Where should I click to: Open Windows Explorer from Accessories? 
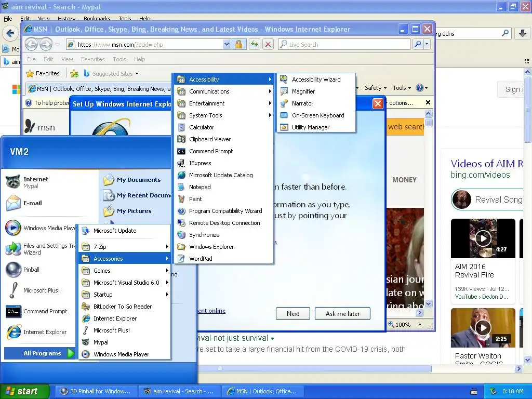[x=224, y=247]
